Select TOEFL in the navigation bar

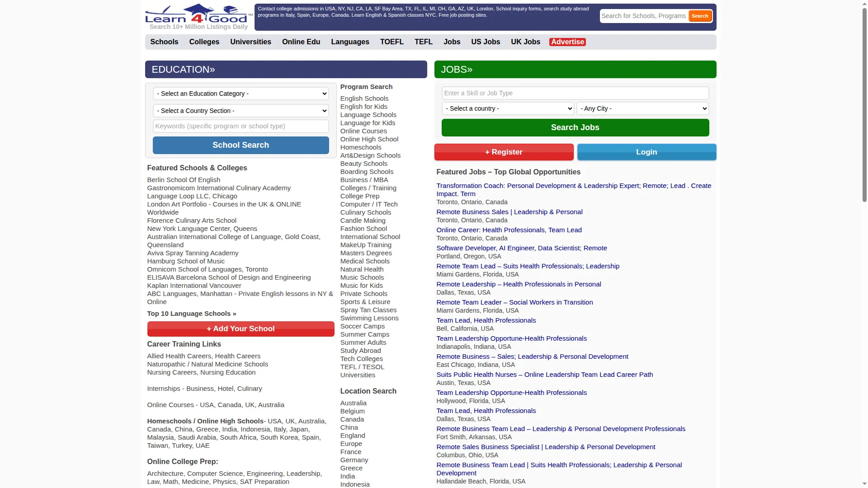(x=392, y=42)
